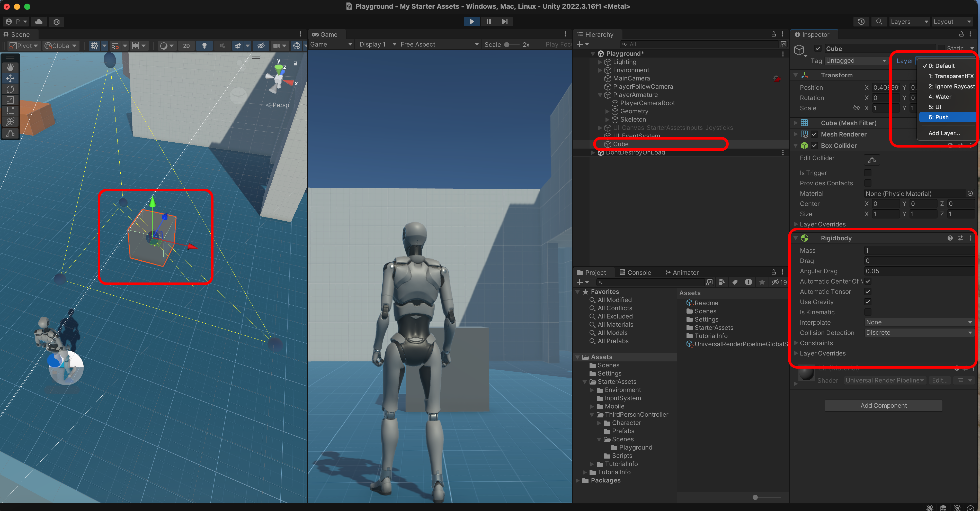
Task: Select Add Layer... menu entry
Action: [944, 133]
